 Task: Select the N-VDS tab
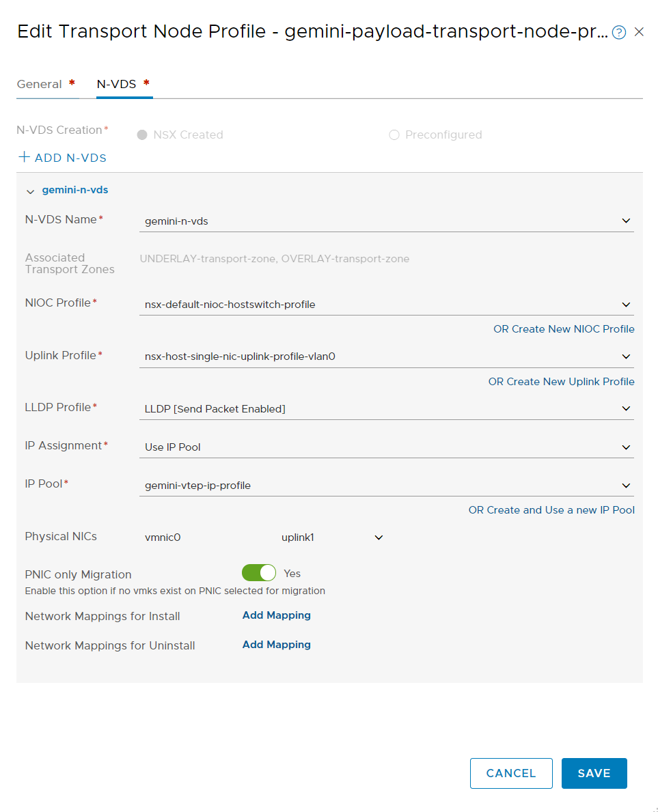click(x=117, y=84)
